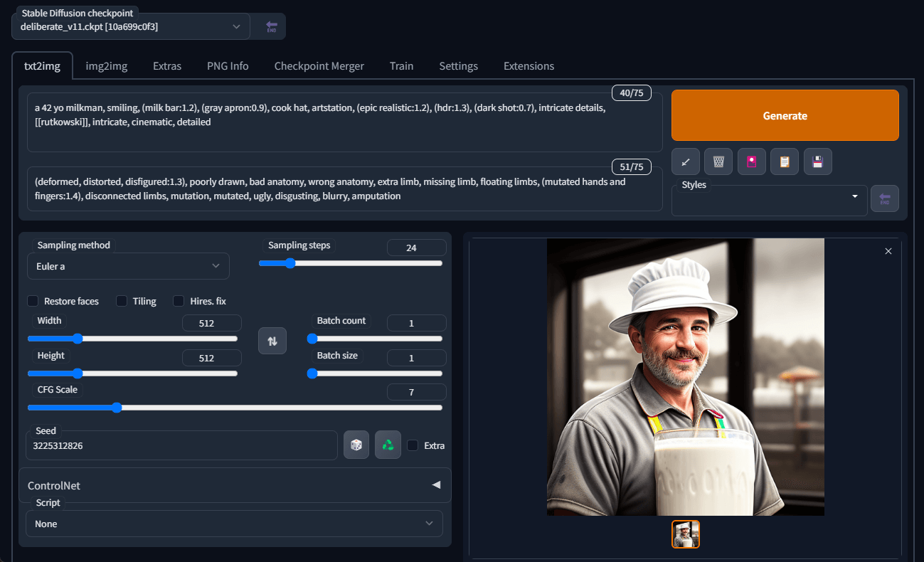Open the Extras tab
Viewport: 924px width, 562px height.
click(167, 66)
